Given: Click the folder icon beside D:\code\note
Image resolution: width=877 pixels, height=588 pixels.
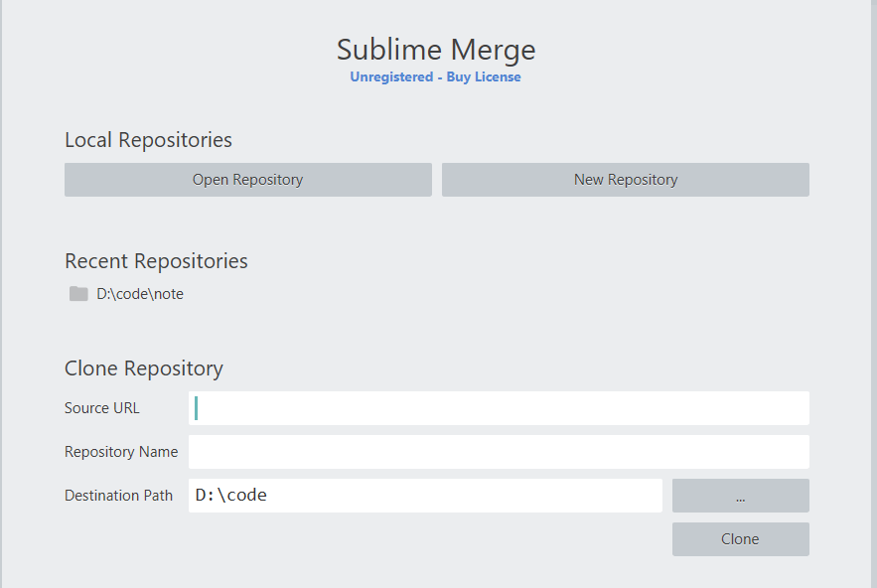Looking at the screenshot, I should [x=78, y=293].
